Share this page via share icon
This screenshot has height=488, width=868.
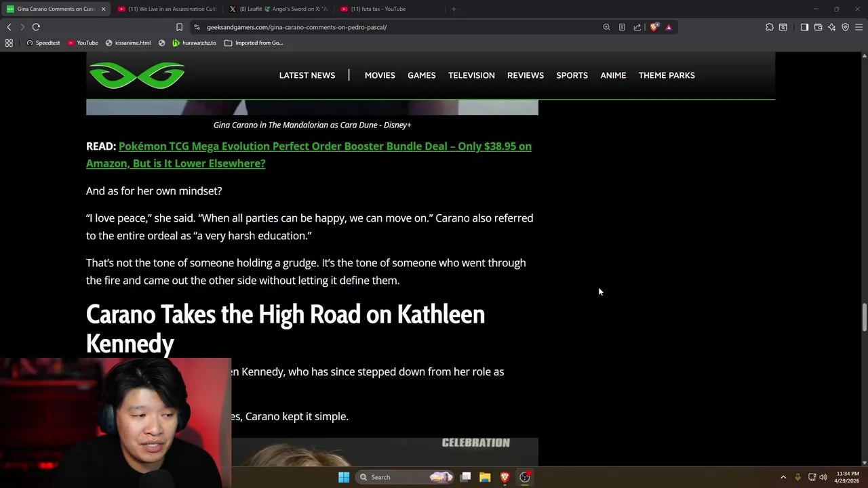coord(637,27)
